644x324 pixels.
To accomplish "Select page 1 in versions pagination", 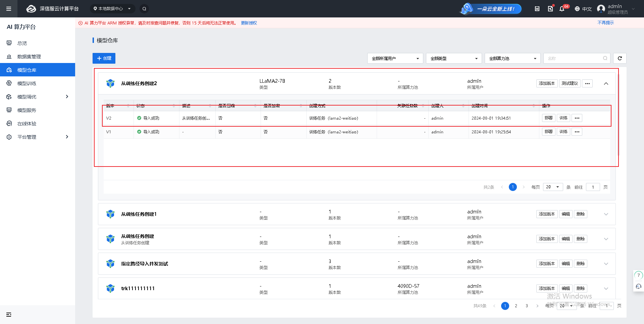I will [513, 187].
